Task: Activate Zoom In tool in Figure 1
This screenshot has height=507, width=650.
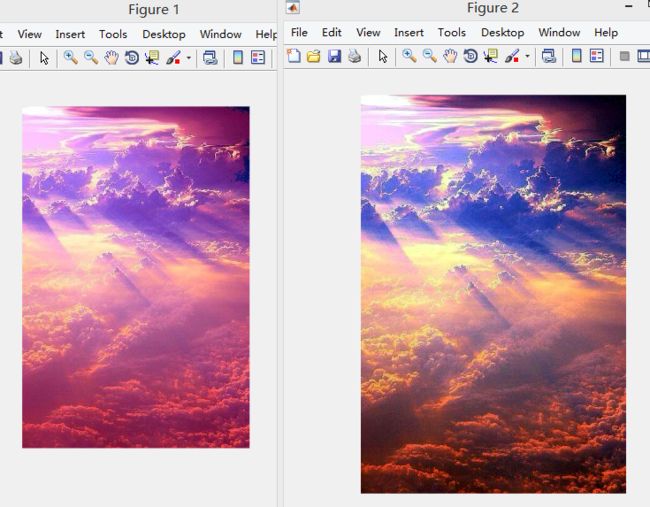Action: click(70, 57)
